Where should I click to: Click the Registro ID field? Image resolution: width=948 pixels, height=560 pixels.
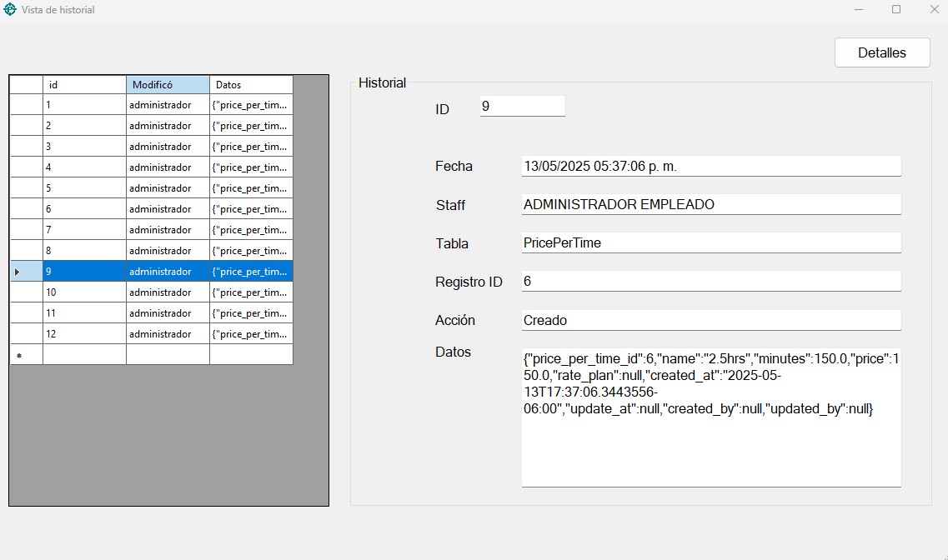(710, 281)
